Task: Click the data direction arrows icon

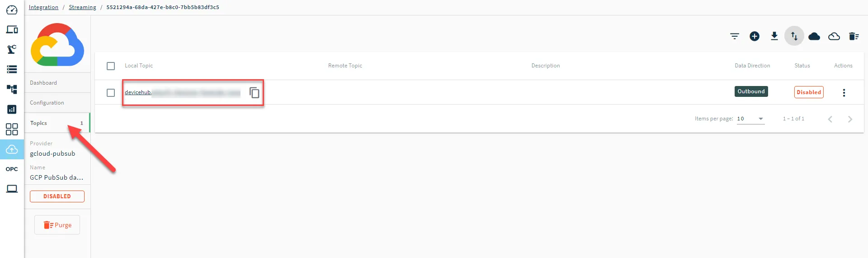Action: coord(794,36)
